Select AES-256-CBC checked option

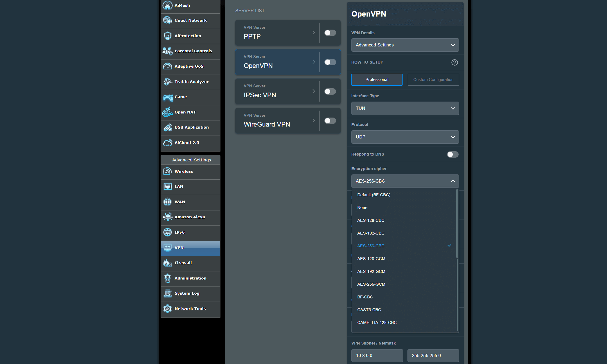[404, 246]
